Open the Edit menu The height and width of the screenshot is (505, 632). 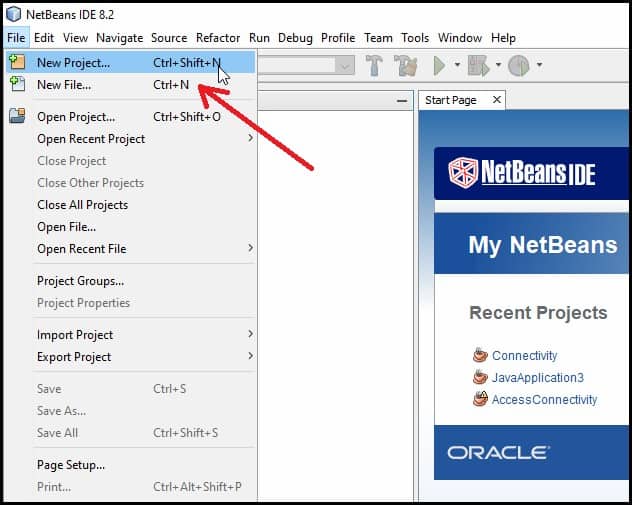(44, 38)
